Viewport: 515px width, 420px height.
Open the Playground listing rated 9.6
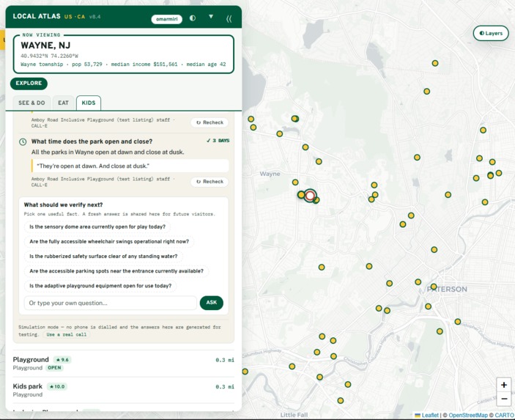pyautogui.click(x=124, y=363)
